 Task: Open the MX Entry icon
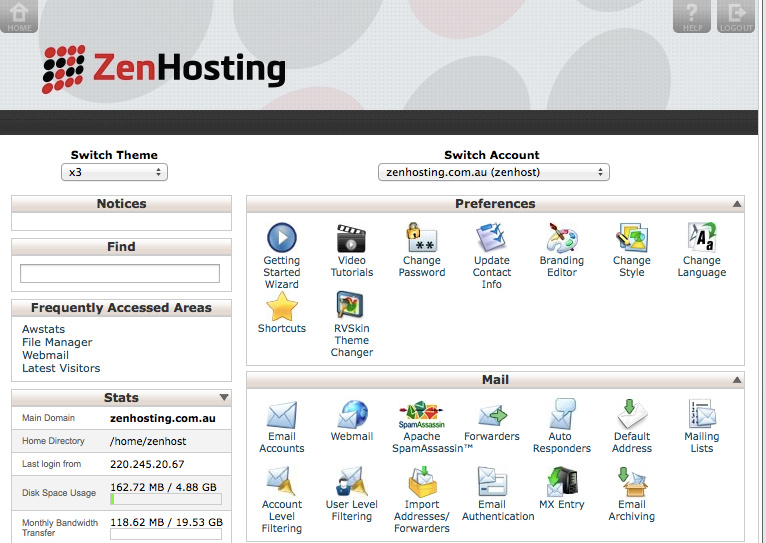pyautogui.click(x=562, y=482)
